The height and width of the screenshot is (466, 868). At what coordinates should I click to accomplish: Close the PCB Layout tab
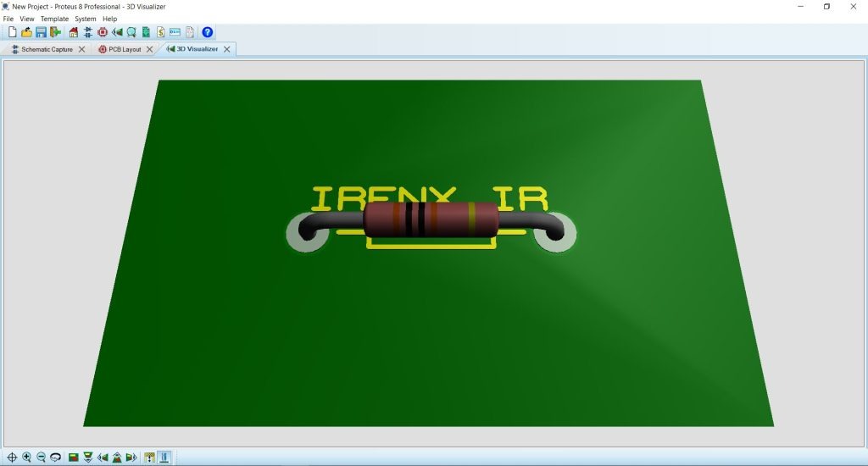click(x=150, y=49)
